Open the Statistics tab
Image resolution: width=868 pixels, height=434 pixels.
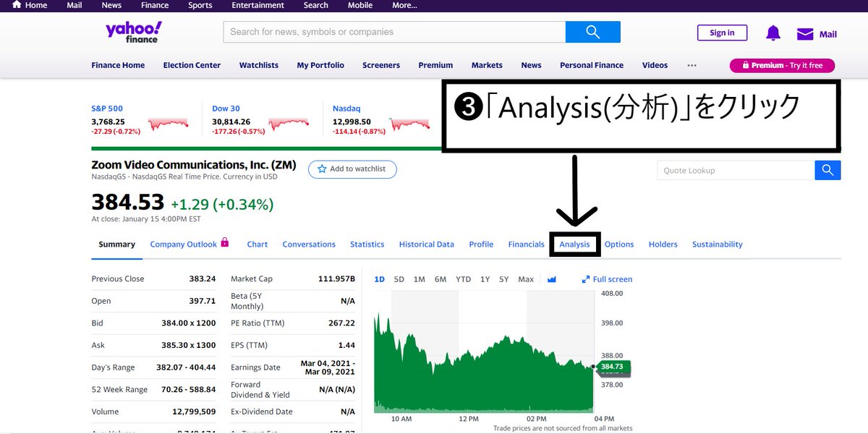tap(367, 244)
